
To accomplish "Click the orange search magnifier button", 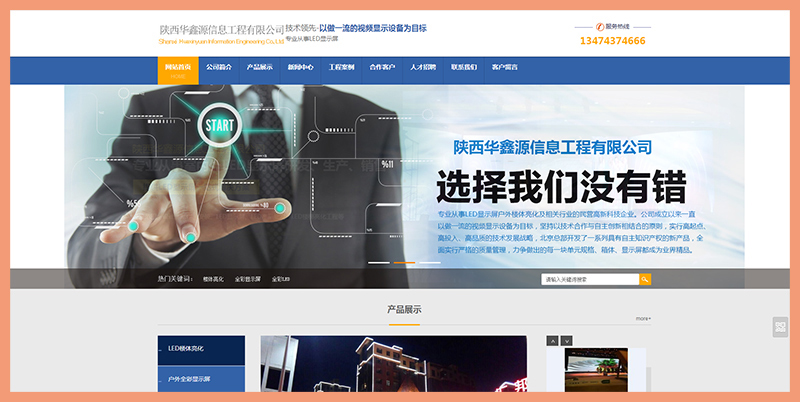I will coord(645,279).
